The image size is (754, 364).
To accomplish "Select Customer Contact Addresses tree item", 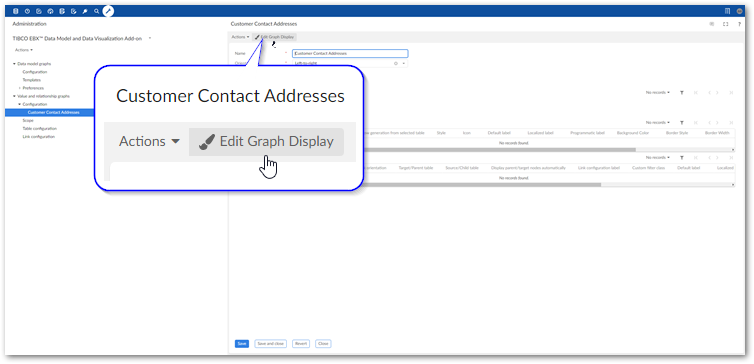I will 53,113.
